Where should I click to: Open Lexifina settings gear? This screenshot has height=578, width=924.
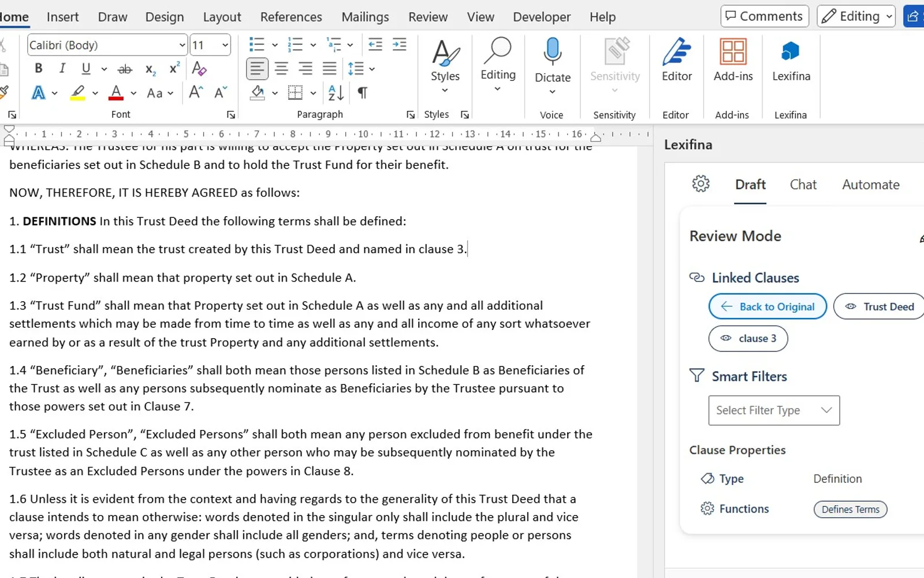tap(701, 184)
